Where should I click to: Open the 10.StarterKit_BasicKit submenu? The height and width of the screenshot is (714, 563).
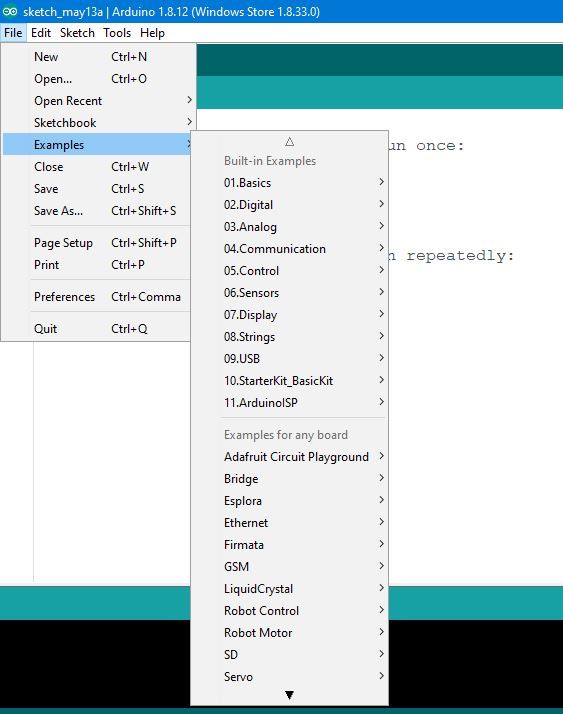289,380
